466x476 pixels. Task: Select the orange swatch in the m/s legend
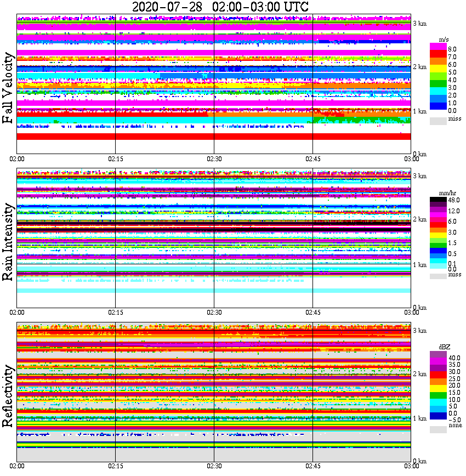click(438, 61)
